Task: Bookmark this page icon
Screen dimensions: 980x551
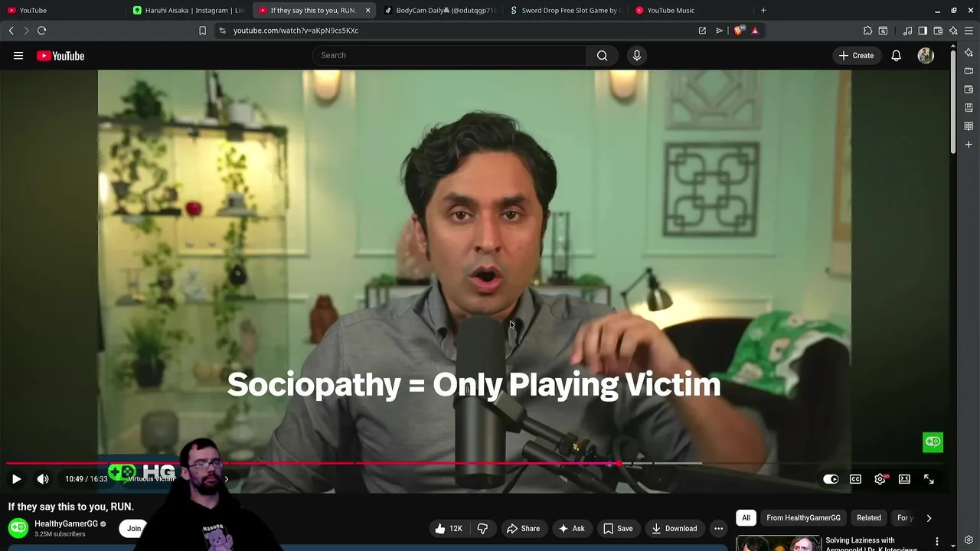Action: (202, 31)
